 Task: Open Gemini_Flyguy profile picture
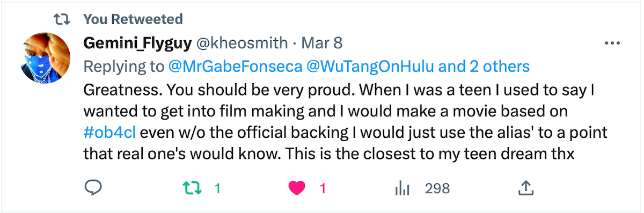pyautogui.click(x=45, y=57)
